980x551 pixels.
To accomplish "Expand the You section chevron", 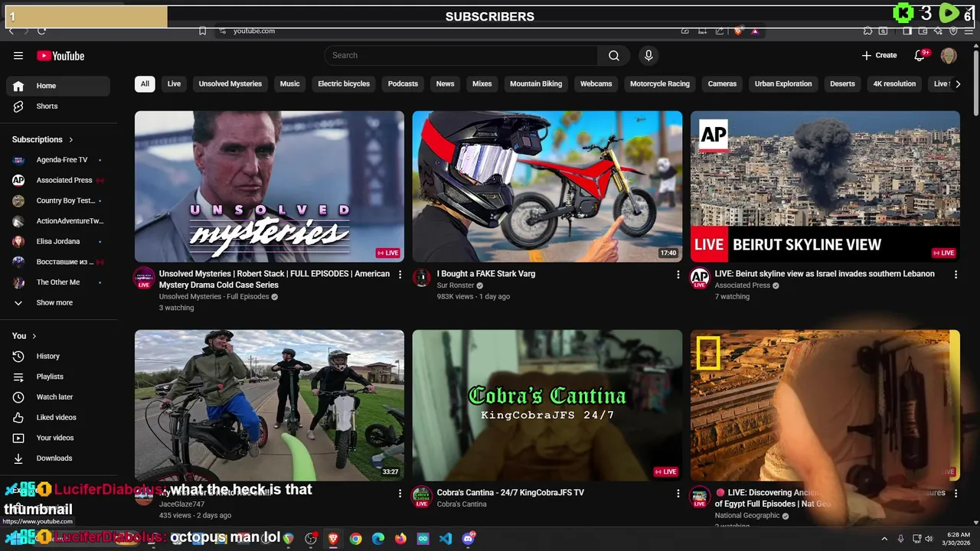I will click(34, 336).
